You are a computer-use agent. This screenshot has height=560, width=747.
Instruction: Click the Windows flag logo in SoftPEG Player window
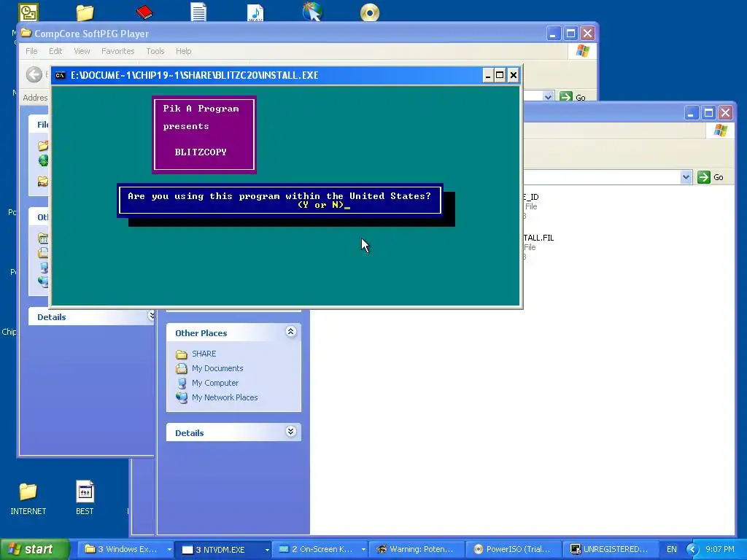[583, 51]
